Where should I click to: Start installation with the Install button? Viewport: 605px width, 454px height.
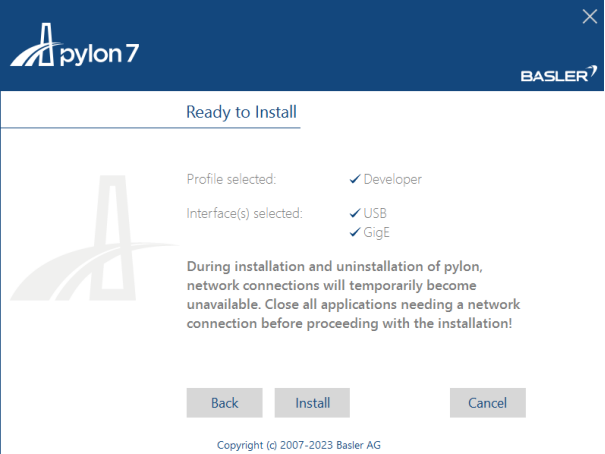[x=312, y=403]
